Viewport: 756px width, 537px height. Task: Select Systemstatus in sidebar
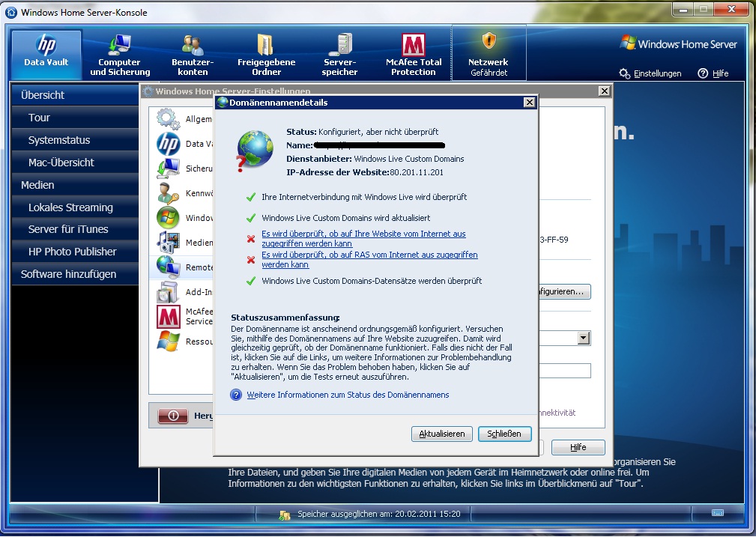point(75,140)
